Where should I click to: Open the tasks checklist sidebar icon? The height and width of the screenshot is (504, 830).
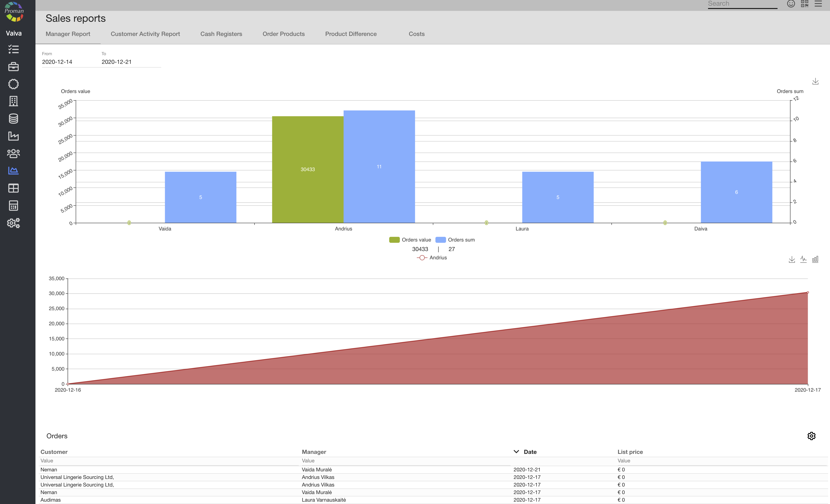[13, 49]
